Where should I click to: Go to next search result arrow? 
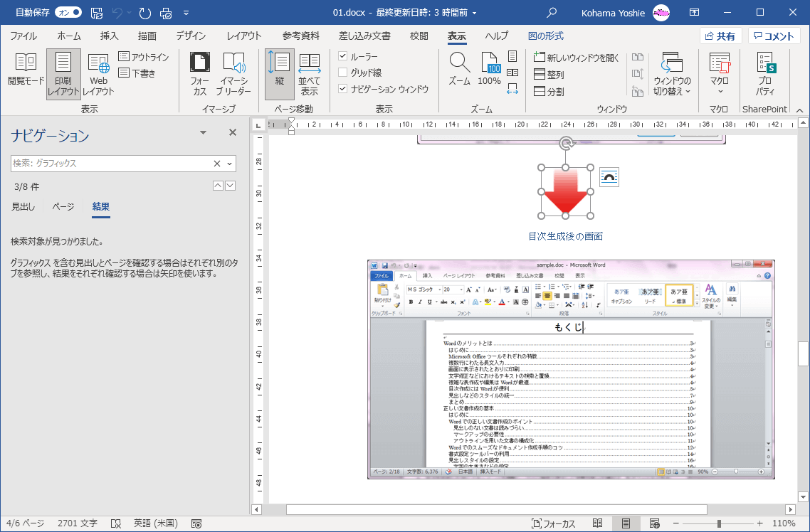pyautogui.click(x=231, y=186)
